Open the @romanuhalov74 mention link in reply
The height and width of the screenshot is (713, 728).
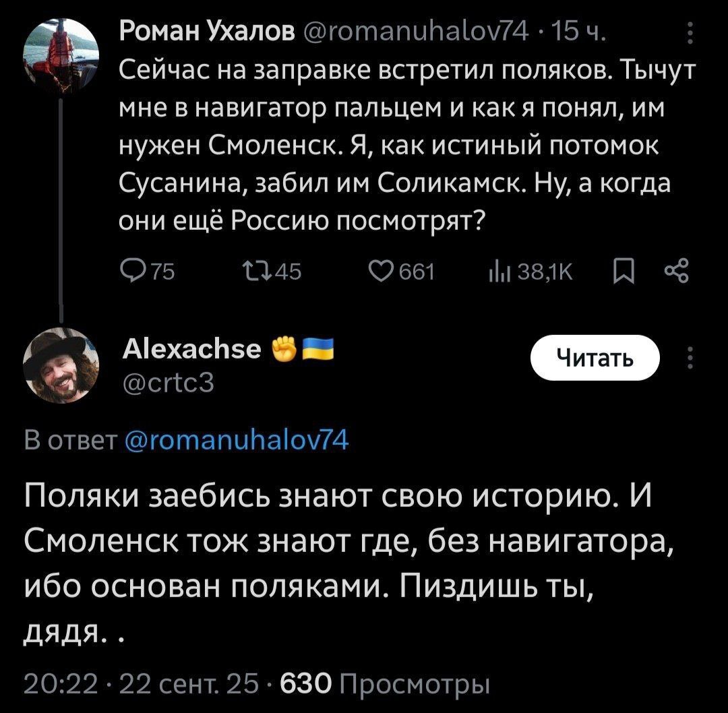(x=234, y=441)
